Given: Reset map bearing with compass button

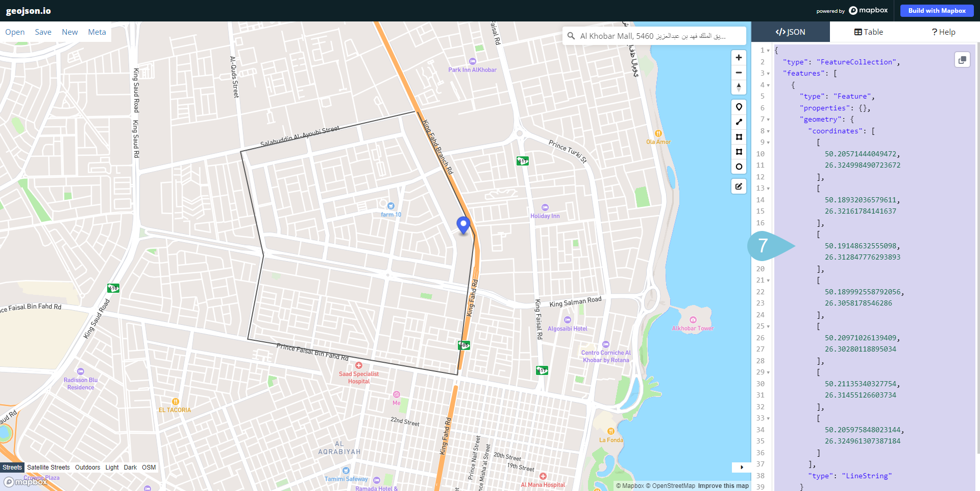Looking at the screenshot, I should pyautogui.click(x=739, y=87).
